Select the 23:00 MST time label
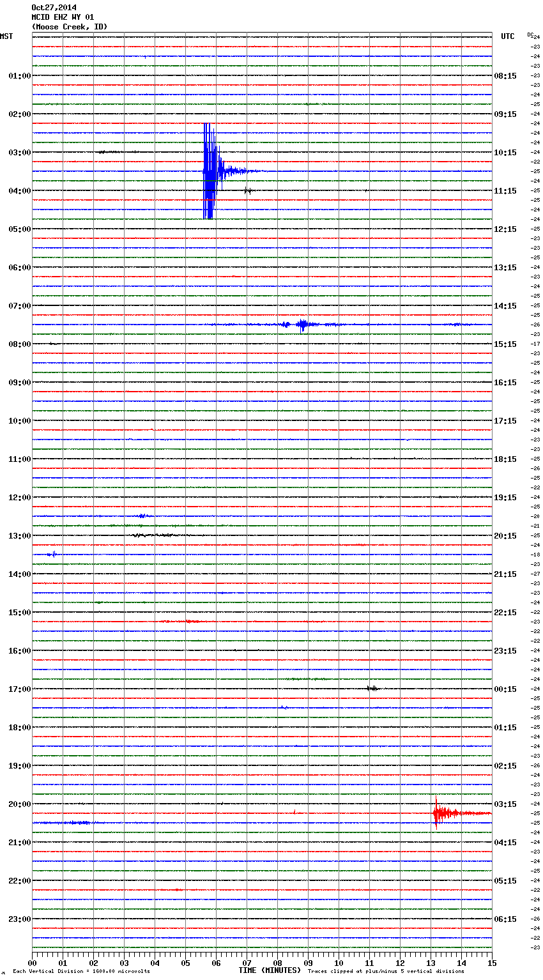 pos(19,919)
